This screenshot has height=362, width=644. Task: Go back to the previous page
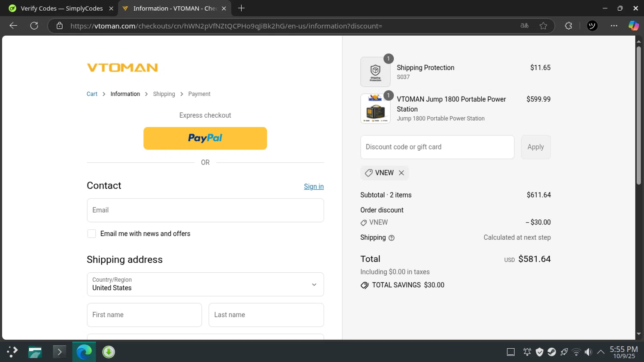13,26
